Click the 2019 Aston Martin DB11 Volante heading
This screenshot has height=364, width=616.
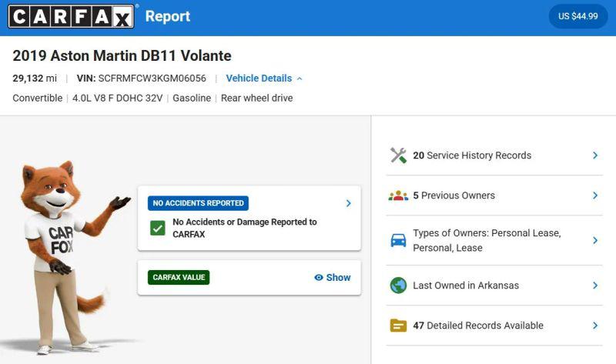(122, 55)
